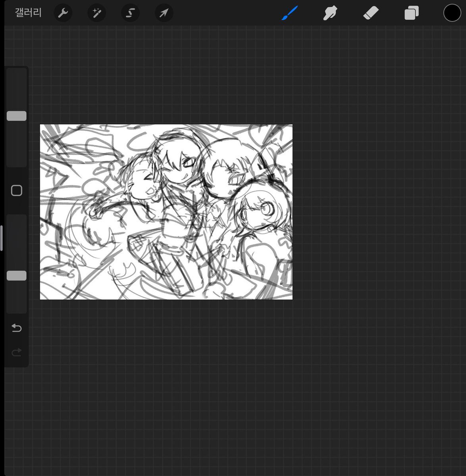
Task: Activate the Selection tool
Action: click(130, 13)
